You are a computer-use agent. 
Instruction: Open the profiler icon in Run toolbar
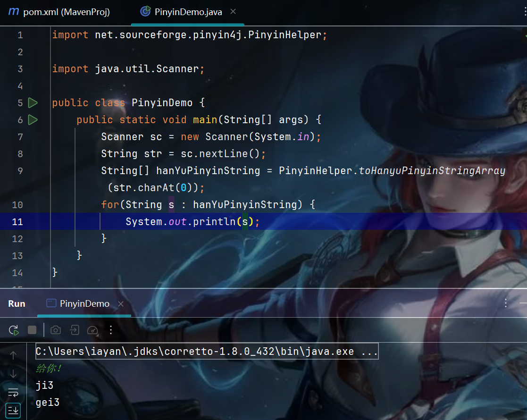[x=93, y=330]
